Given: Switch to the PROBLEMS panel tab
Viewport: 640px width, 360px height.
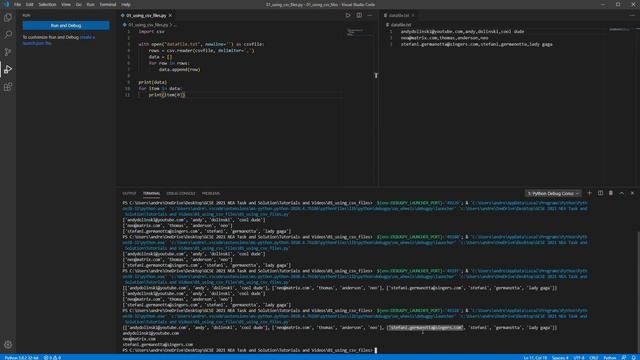Looking at the screenshot, I should click(x=211, y=193).
